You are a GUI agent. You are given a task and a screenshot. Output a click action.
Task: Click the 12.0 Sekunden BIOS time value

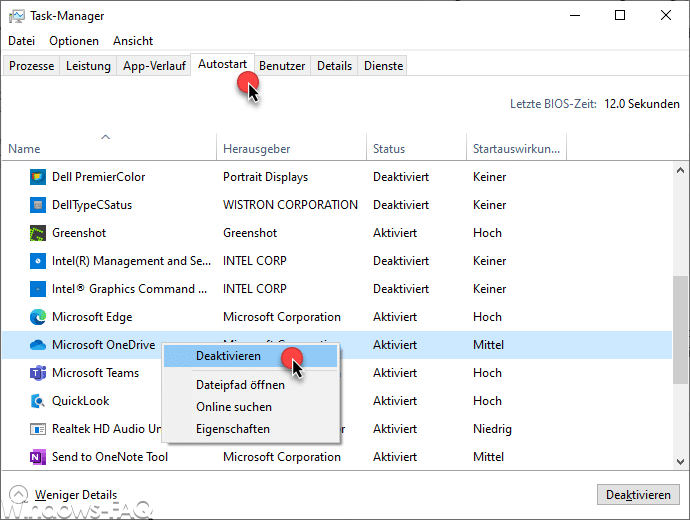642,104
